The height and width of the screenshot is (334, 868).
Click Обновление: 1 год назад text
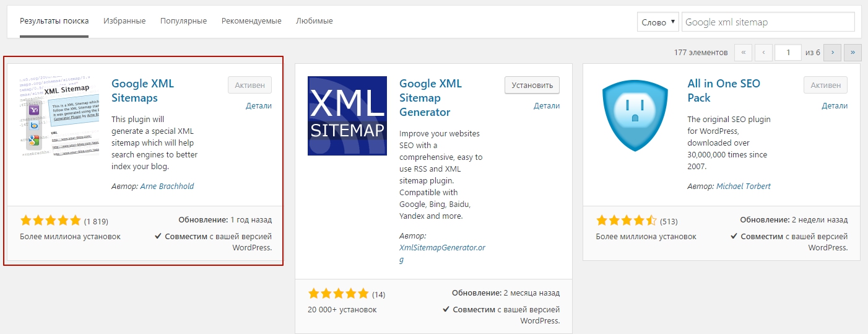(225, 220)
